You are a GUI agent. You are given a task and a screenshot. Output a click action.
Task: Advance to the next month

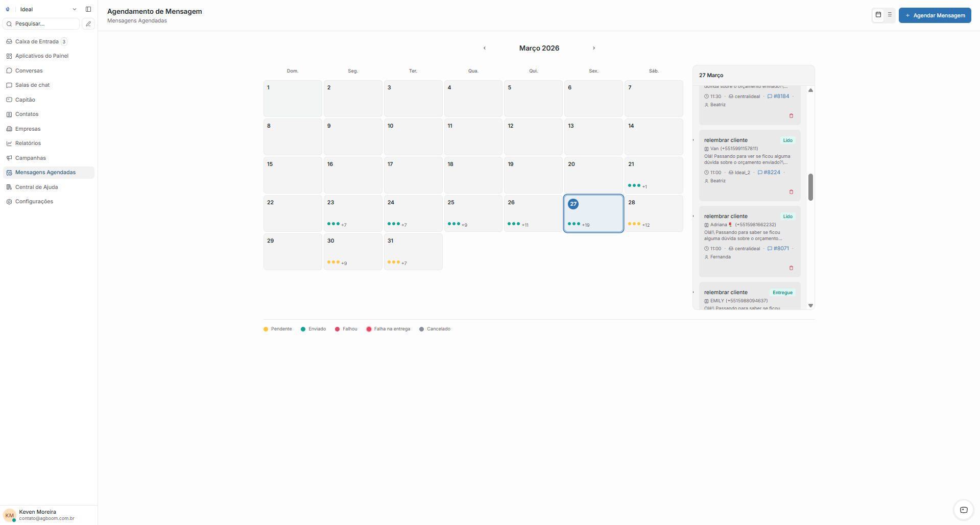[x=594, y=48]
